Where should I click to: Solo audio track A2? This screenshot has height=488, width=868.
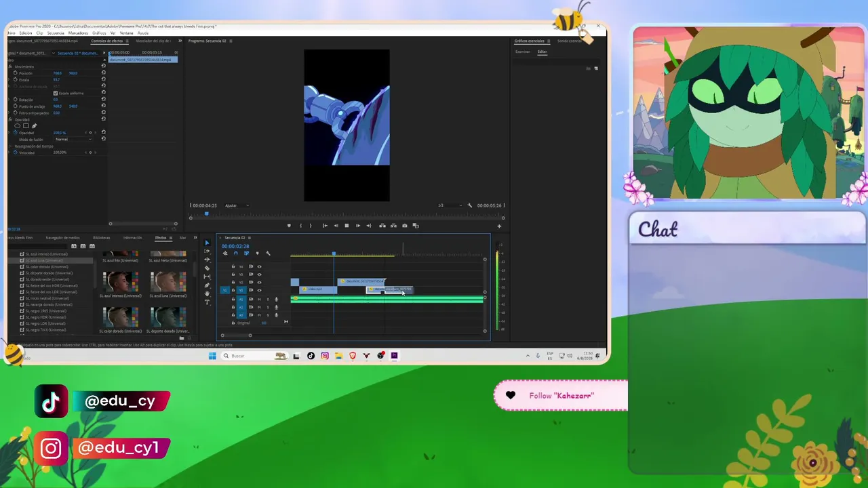[x=267, y=307]
